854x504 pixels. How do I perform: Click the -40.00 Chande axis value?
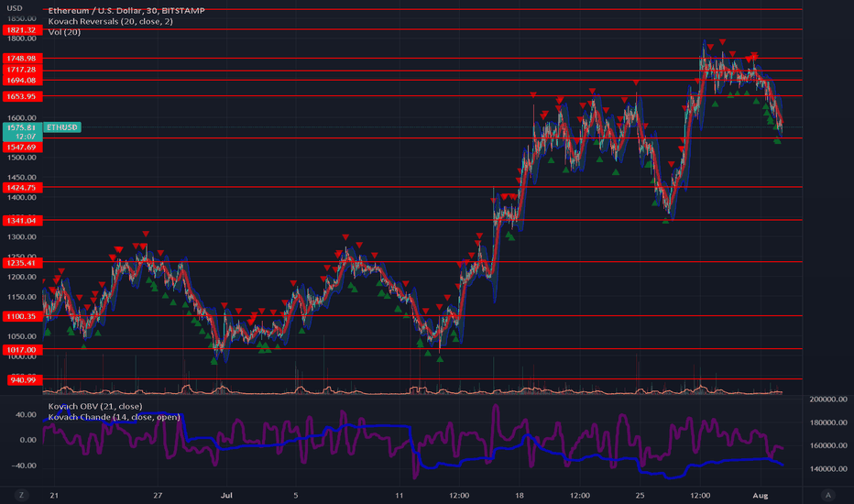point(25,466)
